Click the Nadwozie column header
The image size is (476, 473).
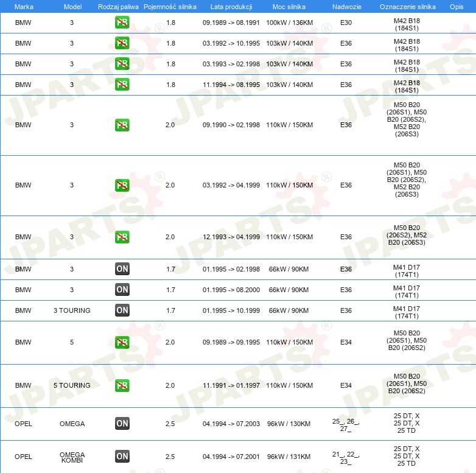tap(347, 7)
